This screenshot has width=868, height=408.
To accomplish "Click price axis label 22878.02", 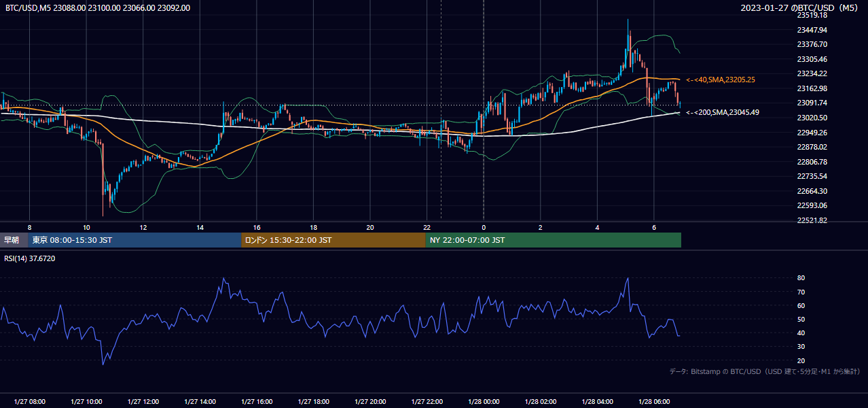I will point(812,147).
